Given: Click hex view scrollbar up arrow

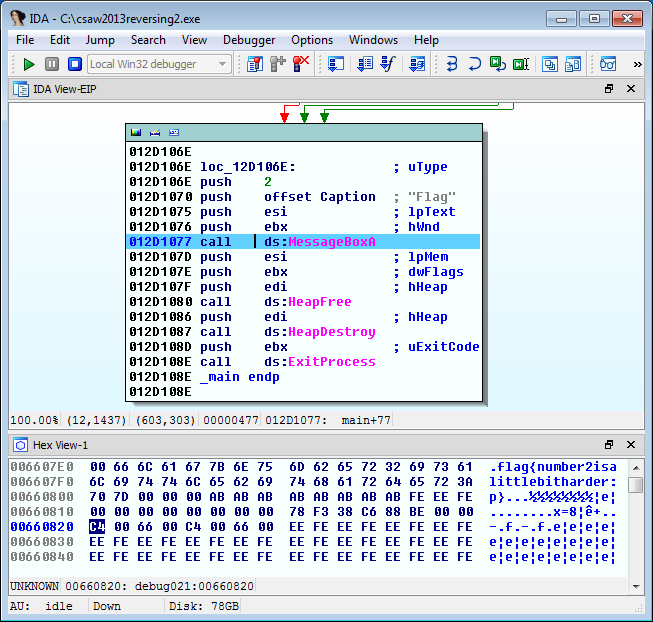Looking at the screenshot, I should point(636,468).
